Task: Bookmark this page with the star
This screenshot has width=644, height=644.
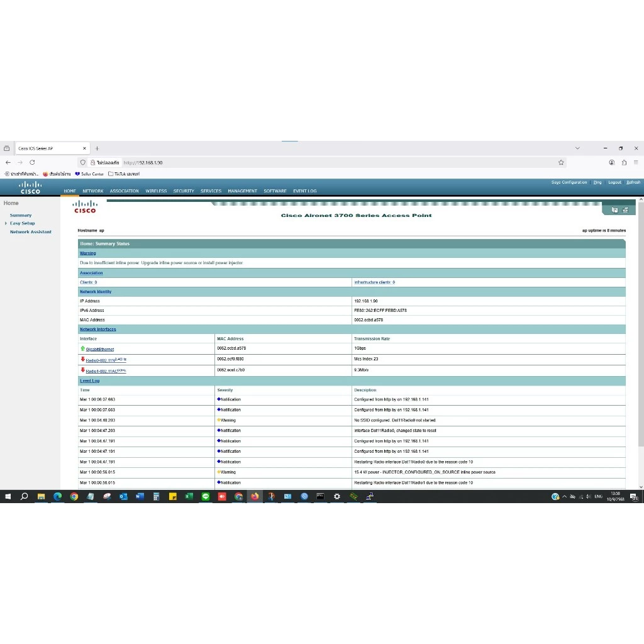Action: [561, 163]
